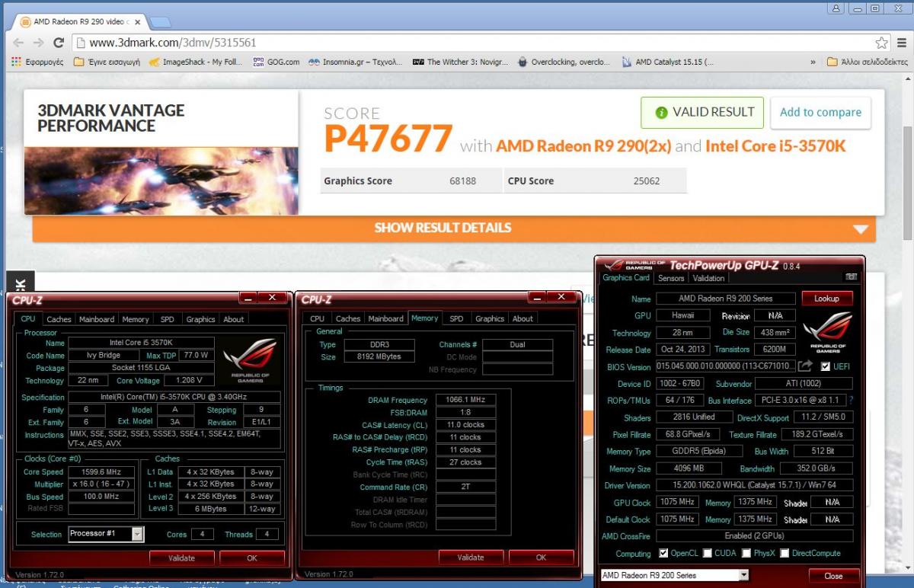
Task: Switch to Caches tab in CPU-Z processor window
Action: point(59,319)
